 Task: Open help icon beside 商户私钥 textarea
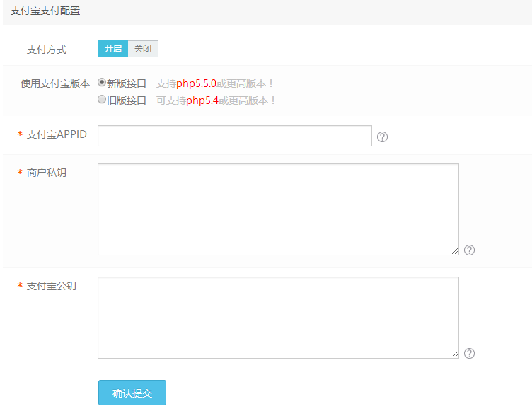[469, 250]
